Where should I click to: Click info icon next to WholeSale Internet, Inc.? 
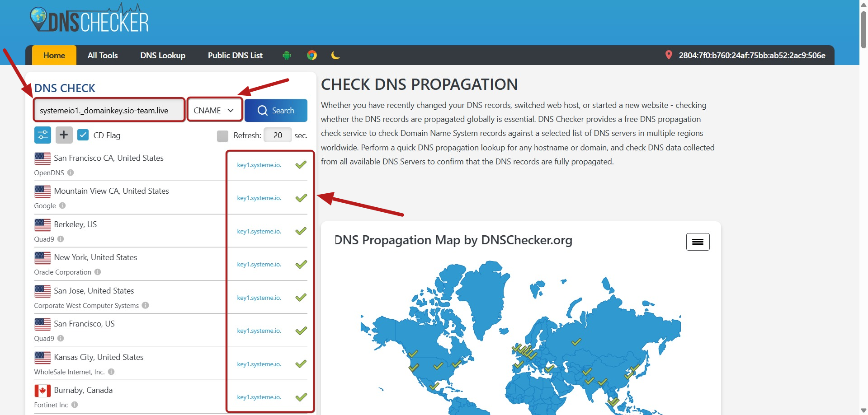coord(111,372)
